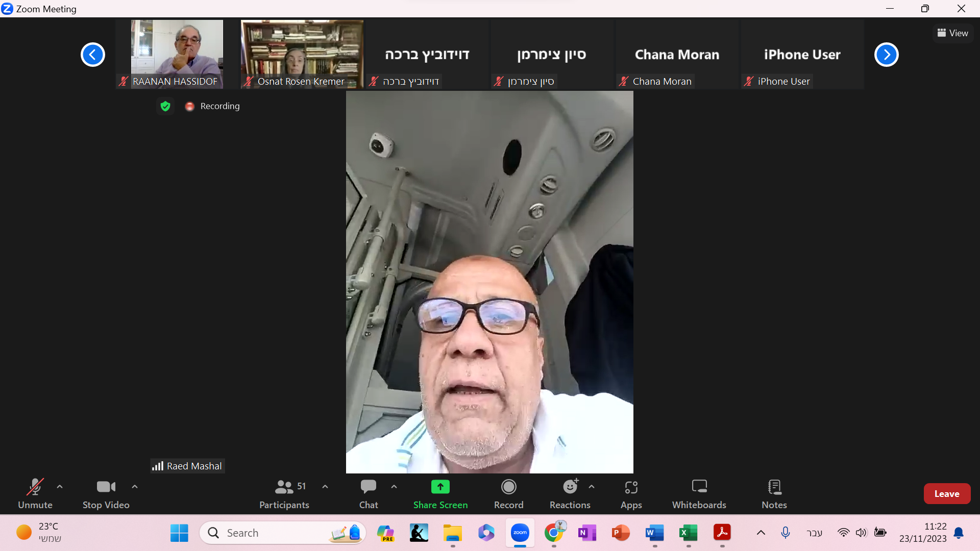Click the green encryption shield icon
The image size is (980, 551).
[165, 106]
